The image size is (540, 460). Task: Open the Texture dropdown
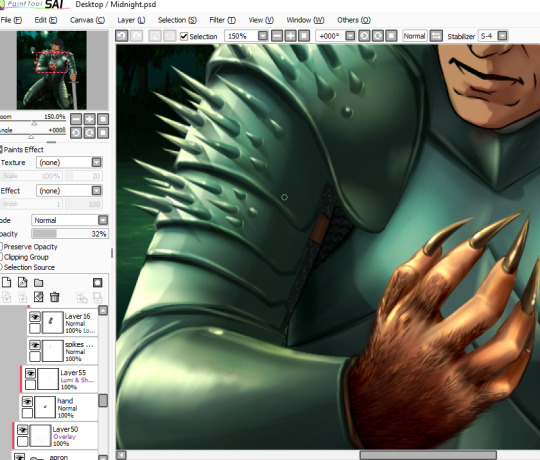pos(96,162)
